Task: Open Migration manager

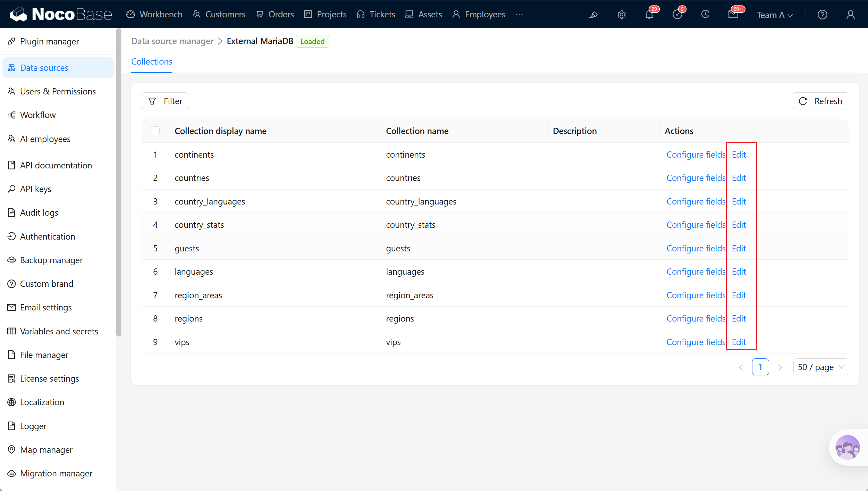Action: [58, 473]
